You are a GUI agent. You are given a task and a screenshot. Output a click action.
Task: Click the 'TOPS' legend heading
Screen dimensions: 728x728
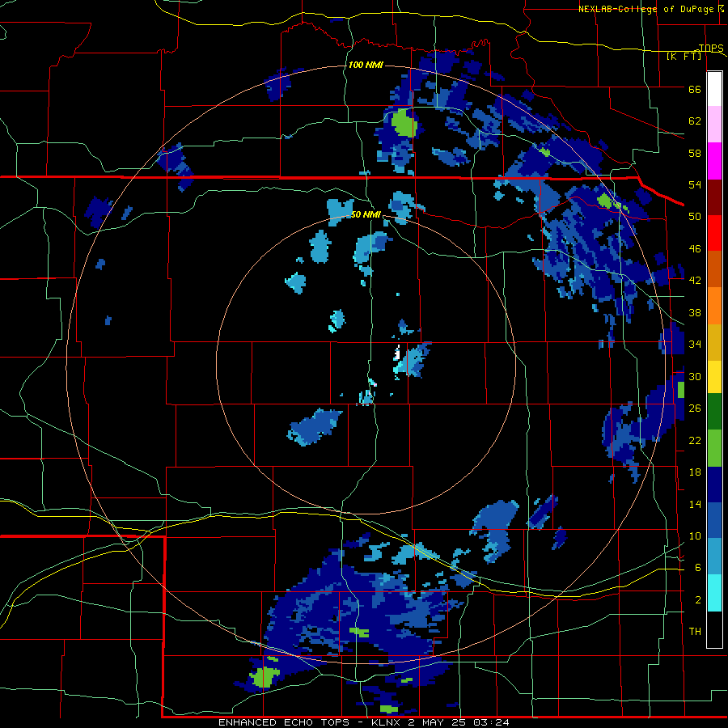pos(711,48)
